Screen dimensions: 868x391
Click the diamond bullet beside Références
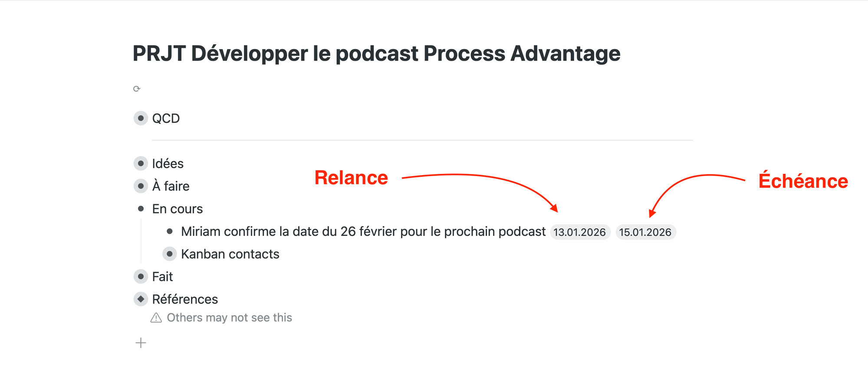(x=141, y=299)
